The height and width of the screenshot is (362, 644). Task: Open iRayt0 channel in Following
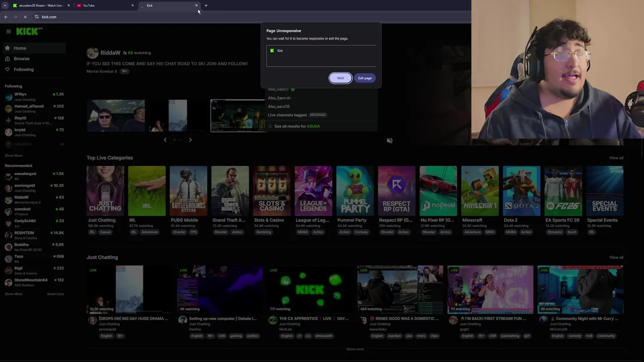pos(34,120)
